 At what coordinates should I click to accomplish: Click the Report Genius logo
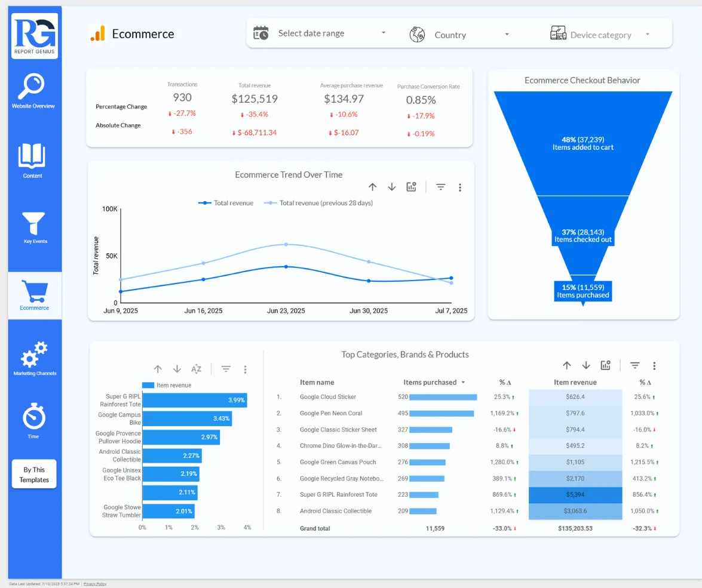click(x=35, y=35)
